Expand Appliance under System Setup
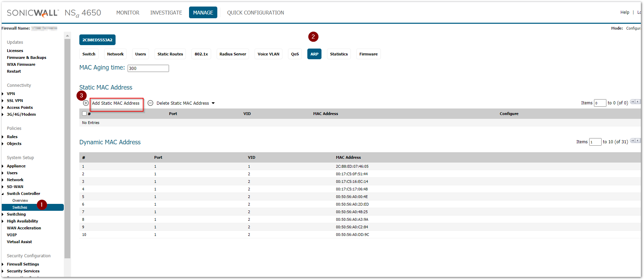This screenshot has width=644, height=280. 3,166
